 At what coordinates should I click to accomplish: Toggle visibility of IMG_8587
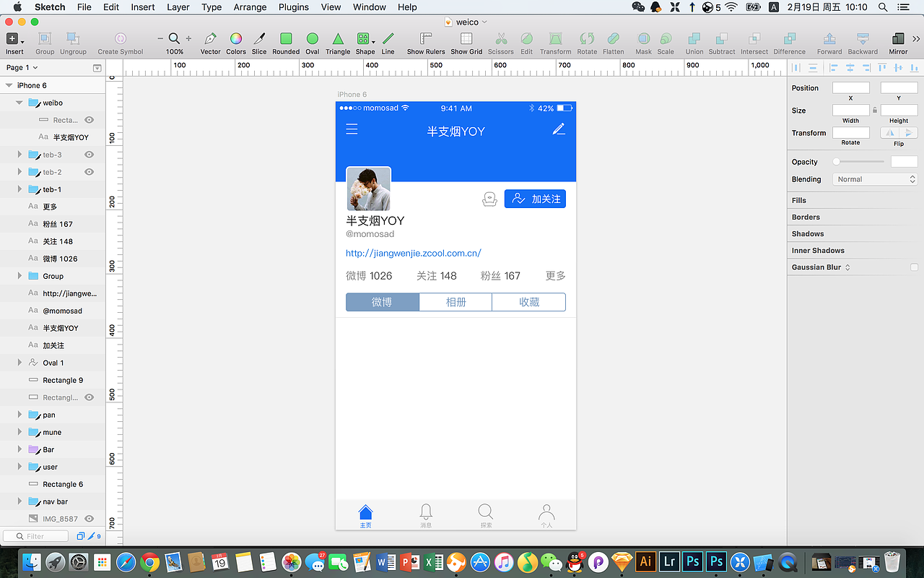click(x=87, y=518)
